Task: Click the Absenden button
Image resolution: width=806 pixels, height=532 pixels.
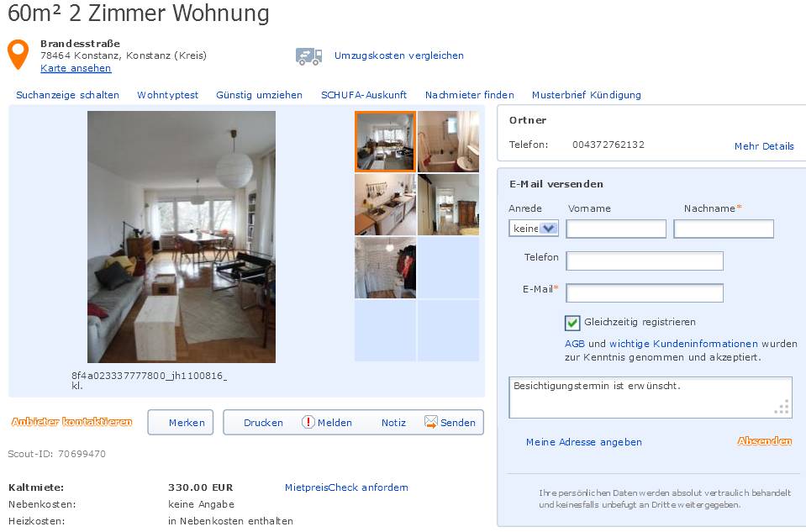Action: [764, 441]
